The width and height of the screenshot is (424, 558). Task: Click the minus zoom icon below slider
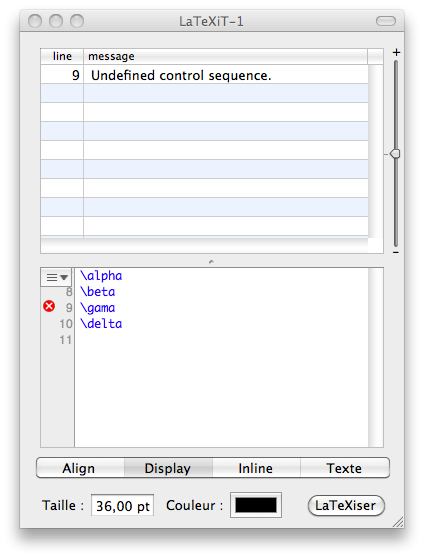coord(396,253)
